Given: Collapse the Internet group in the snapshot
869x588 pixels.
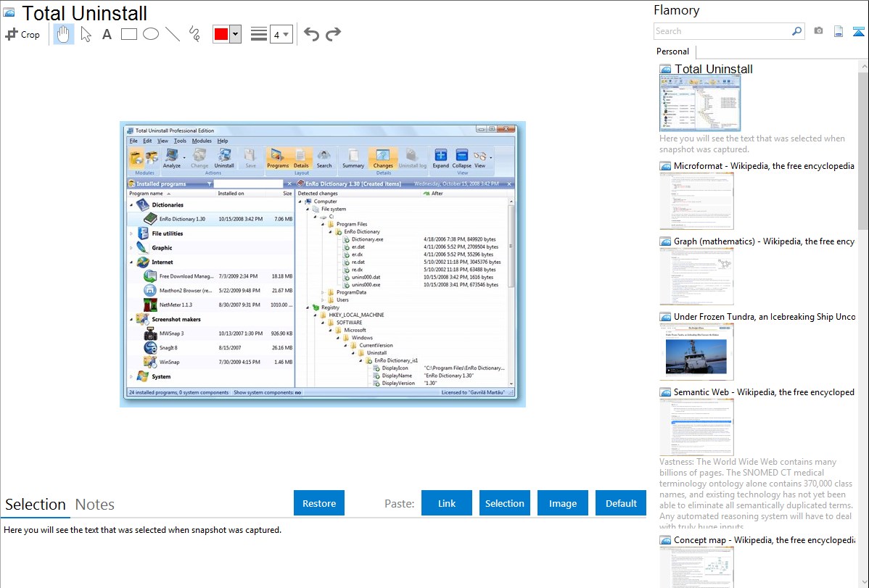Looking at the screenshot, I should point(131,262).
